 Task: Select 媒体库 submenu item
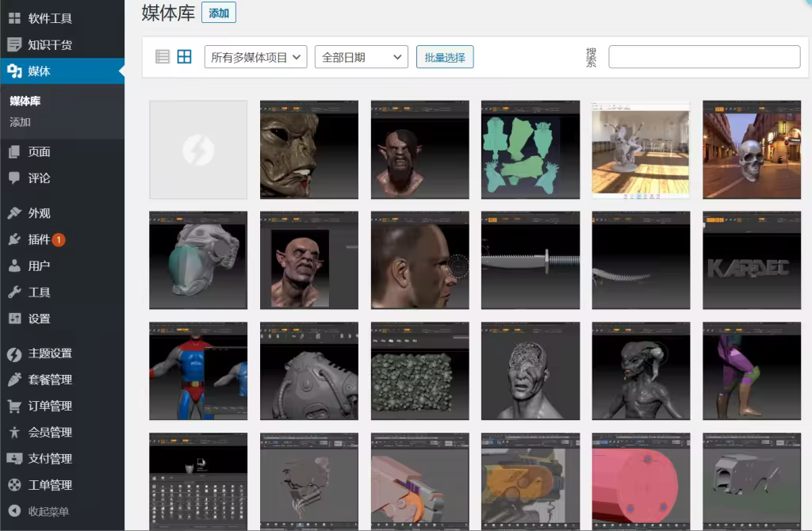[25, 101]
